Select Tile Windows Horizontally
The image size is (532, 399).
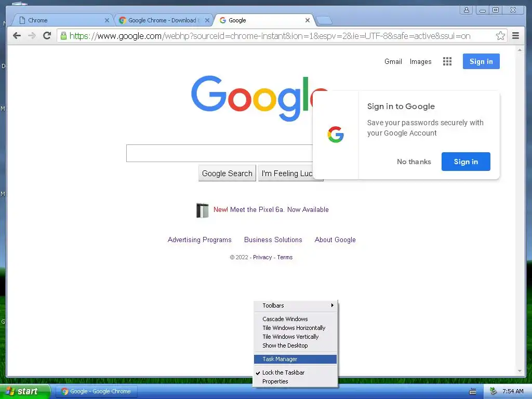click(296, 328)
